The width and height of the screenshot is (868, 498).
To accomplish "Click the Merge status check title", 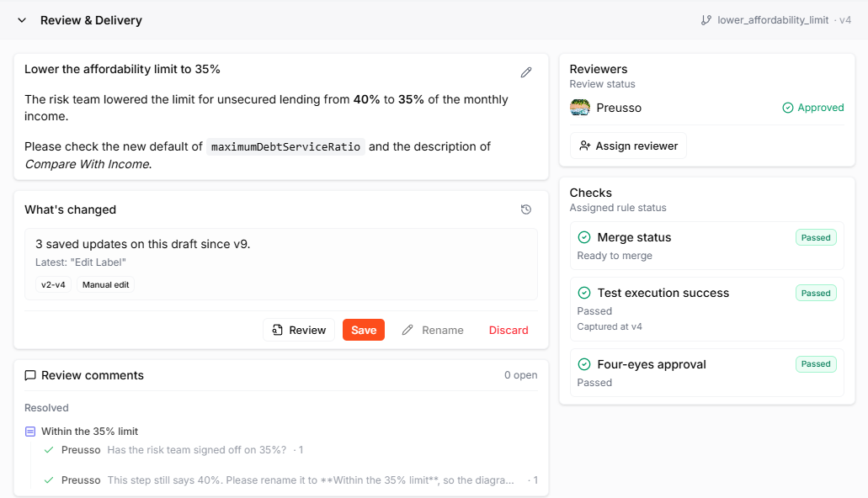I will coord(634,237).
